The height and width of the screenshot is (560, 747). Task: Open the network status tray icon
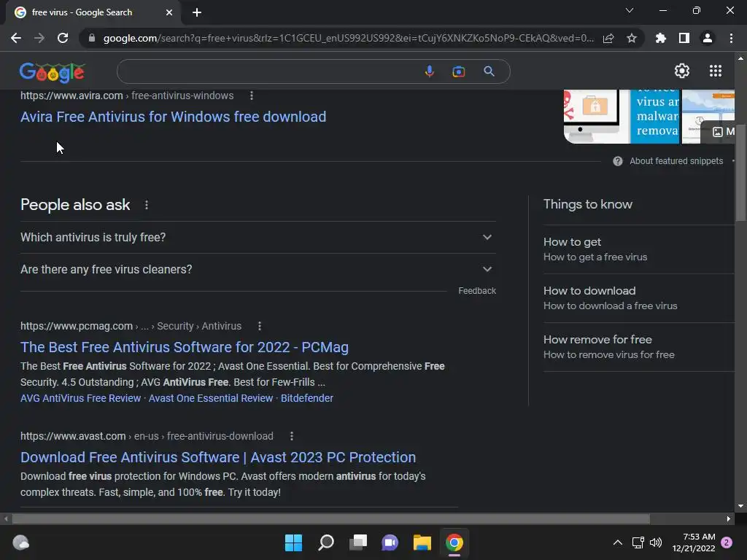[x=638, y=542]
